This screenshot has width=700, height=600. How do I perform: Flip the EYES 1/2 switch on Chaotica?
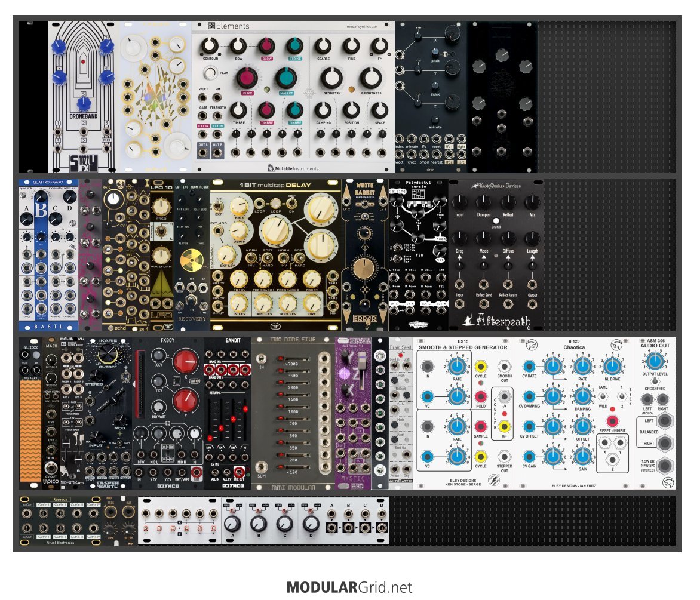pyautogui.click(x=621, y=396)
